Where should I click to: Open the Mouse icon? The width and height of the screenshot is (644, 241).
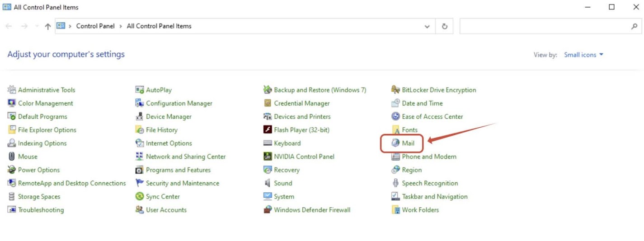12,156
